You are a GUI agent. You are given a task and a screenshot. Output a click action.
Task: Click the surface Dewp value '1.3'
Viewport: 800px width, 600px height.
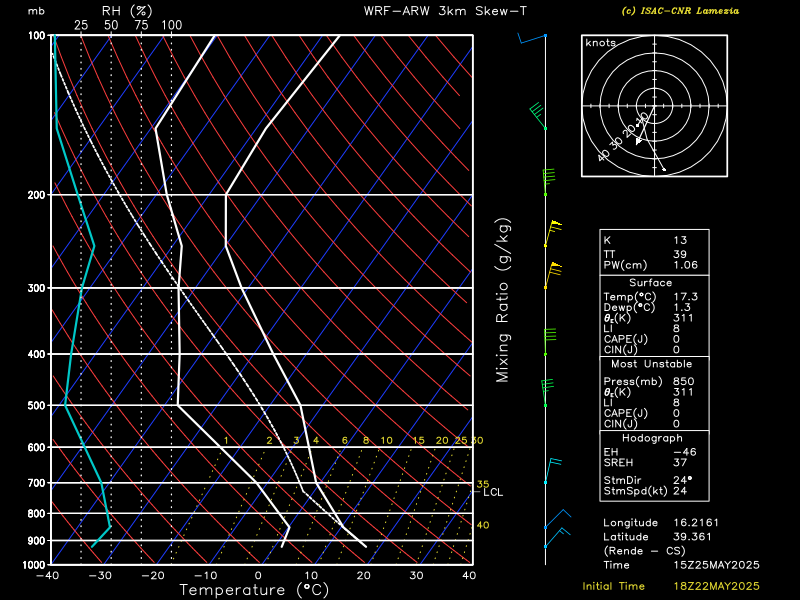(x=682, y=307)
